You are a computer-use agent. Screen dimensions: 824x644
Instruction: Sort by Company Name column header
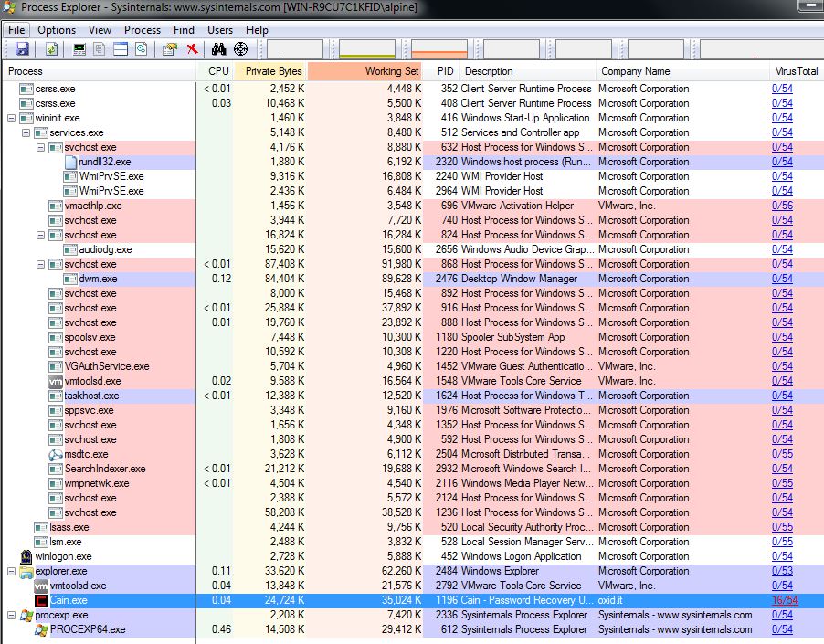pyautogui.click(x=682, y=71)
